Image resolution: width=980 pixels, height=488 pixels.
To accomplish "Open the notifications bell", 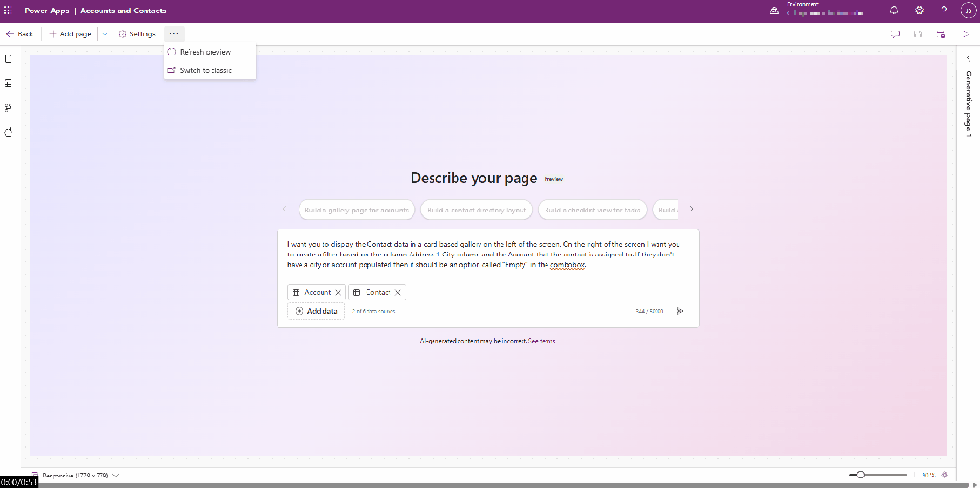I will click(x=894, y=11).
